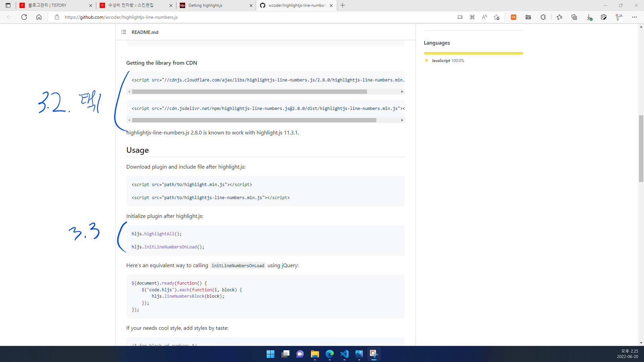Click the yellow JavaScript language bar

tap(473, 53)
